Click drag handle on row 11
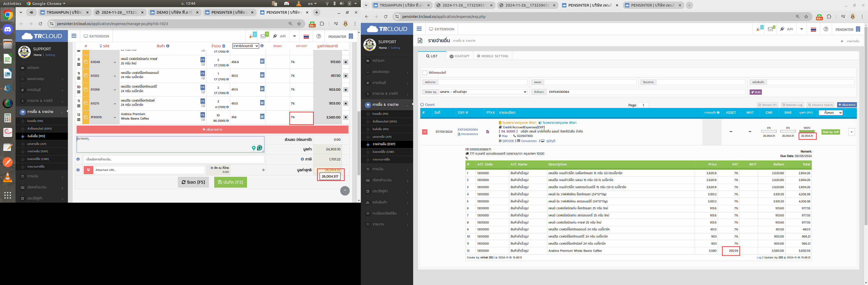 pos(79,106)
